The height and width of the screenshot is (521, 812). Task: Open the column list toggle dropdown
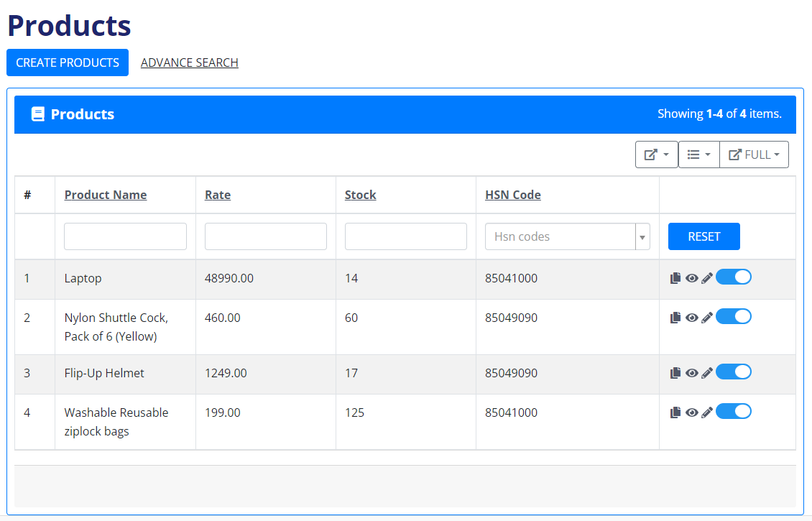(698, 155)
